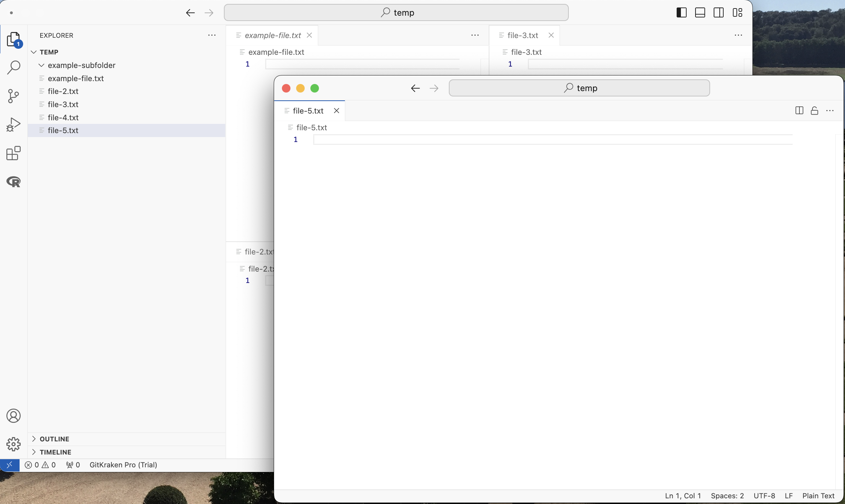This screenshot has width=845, height=504.
Task: Open the Accounts menu
Action: tap(14, 416)
